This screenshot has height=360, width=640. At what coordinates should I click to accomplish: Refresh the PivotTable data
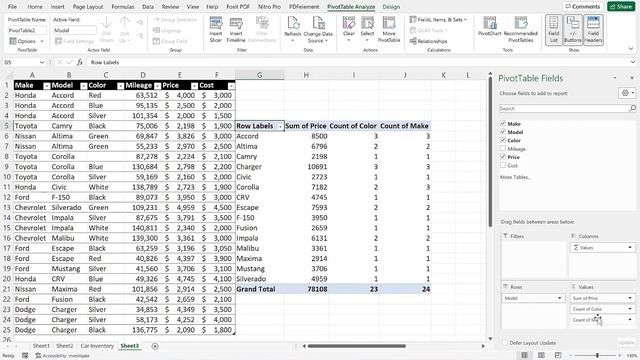[x=293, y=29]
